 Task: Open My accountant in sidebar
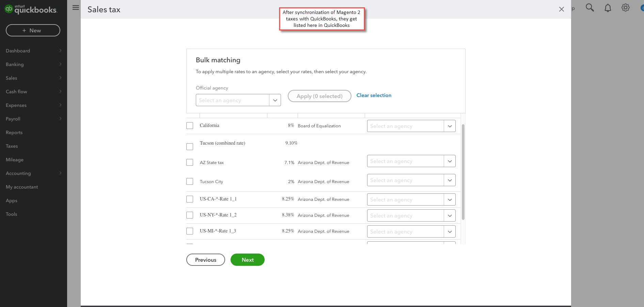(22, 187)
